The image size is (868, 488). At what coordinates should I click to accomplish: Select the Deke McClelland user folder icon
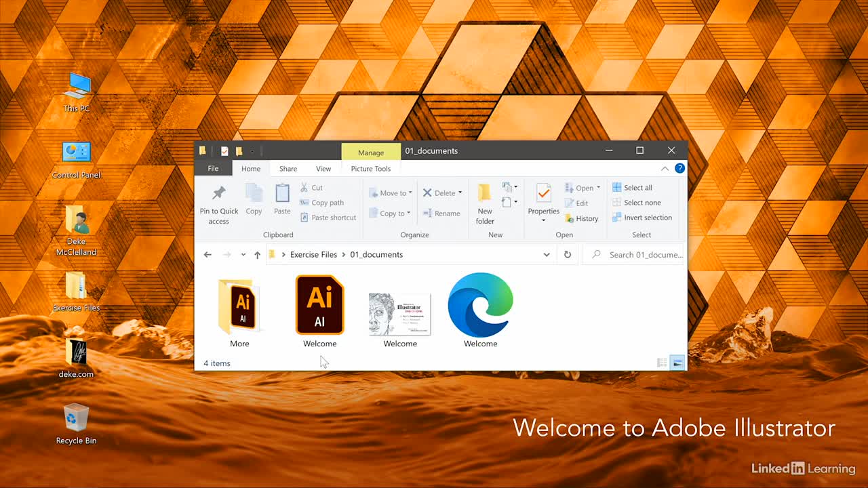(76, 230)
